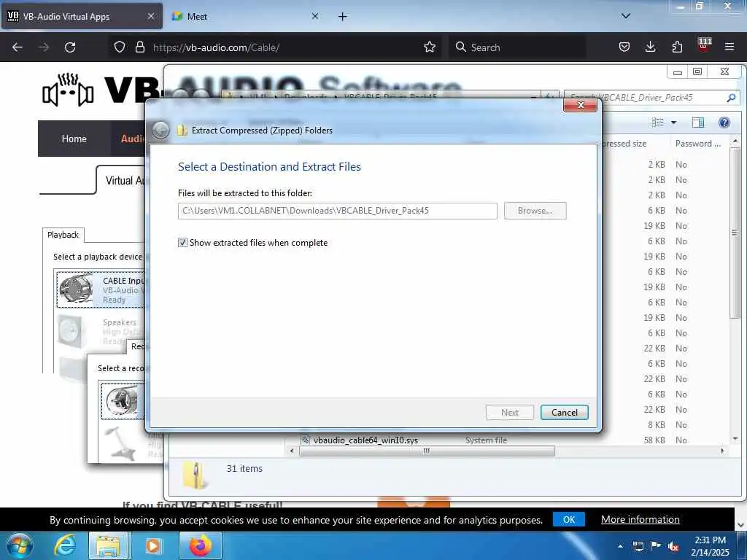Click the horizontal scrollbar left arrow
This screenshot has width=747, height=560.
[292, 451]
